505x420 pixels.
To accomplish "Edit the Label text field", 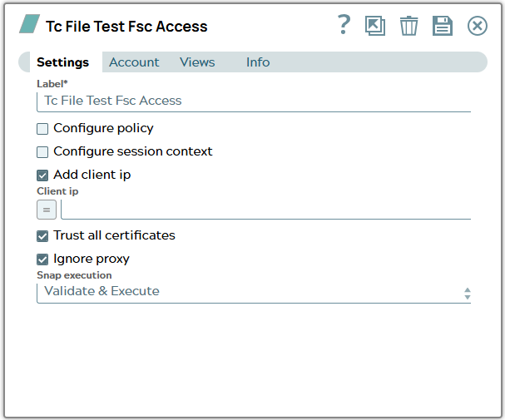I will (x=254, y=101).
